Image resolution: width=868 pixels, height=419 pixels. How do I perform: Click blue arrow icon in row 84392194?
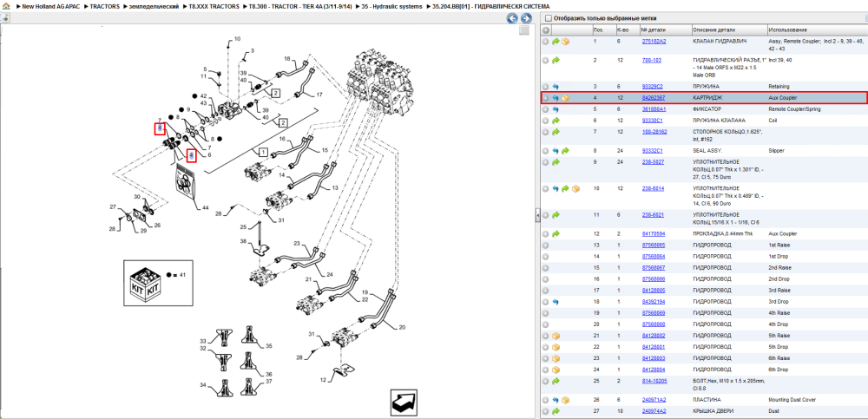click(556, 302)
